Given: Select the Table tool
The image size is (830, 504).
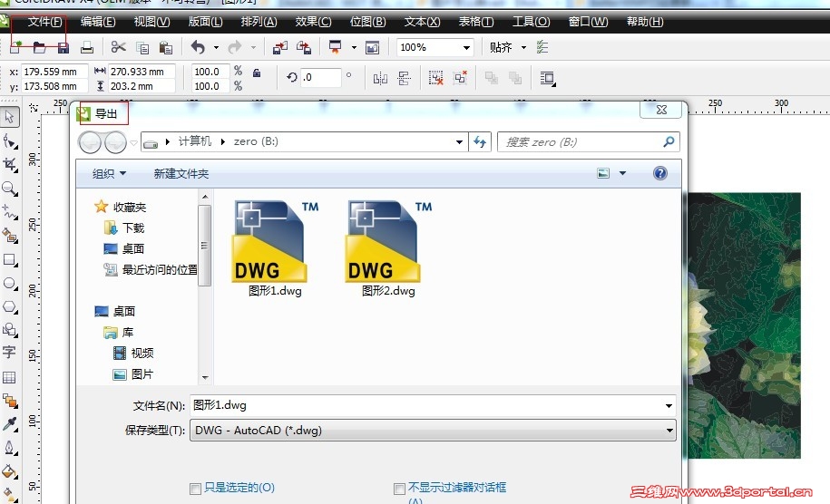Looking at the screenshot, I should click(9, 378).
